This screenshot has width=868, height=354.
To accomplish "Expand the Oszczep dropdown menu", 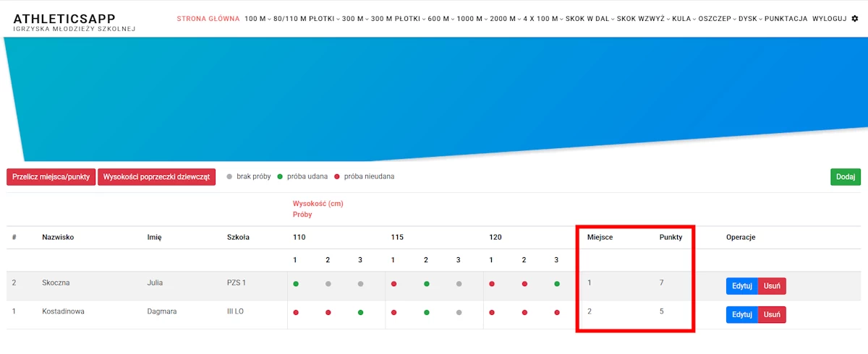I will point(718,19).
